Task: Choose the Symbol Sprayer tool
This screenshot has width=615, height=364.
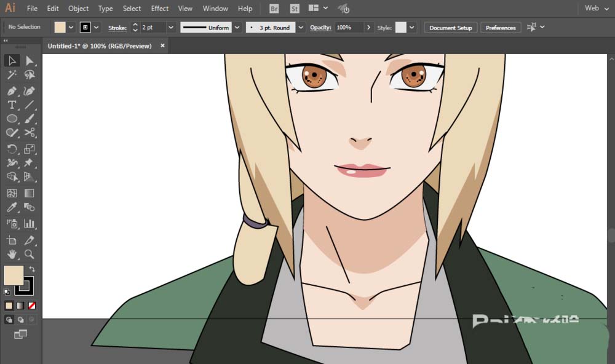Action: click(x=12, y=224)
